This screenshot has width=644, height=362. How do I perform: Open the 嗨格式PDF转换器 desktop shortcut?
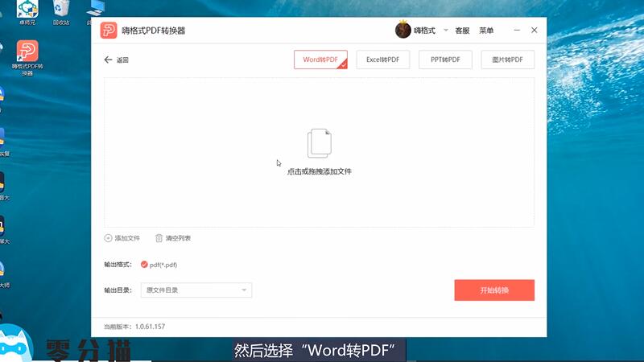(27, 52)
